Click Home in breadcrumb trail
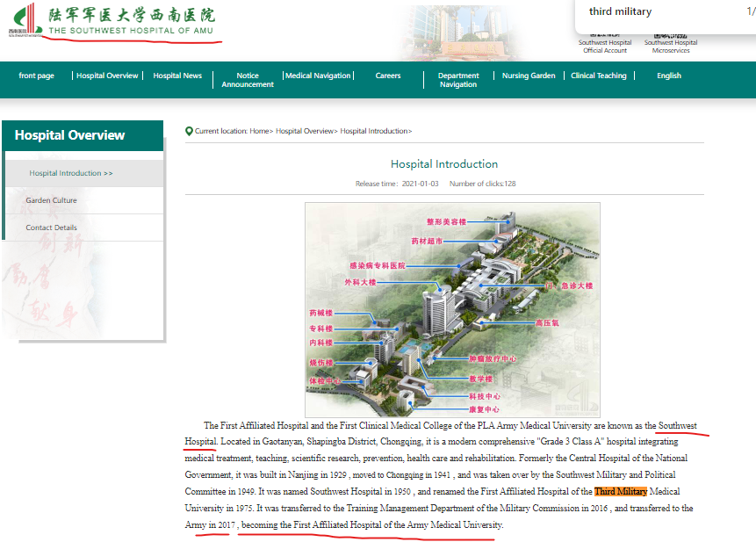This screenshot has width=756, height=542. (259, 131)
